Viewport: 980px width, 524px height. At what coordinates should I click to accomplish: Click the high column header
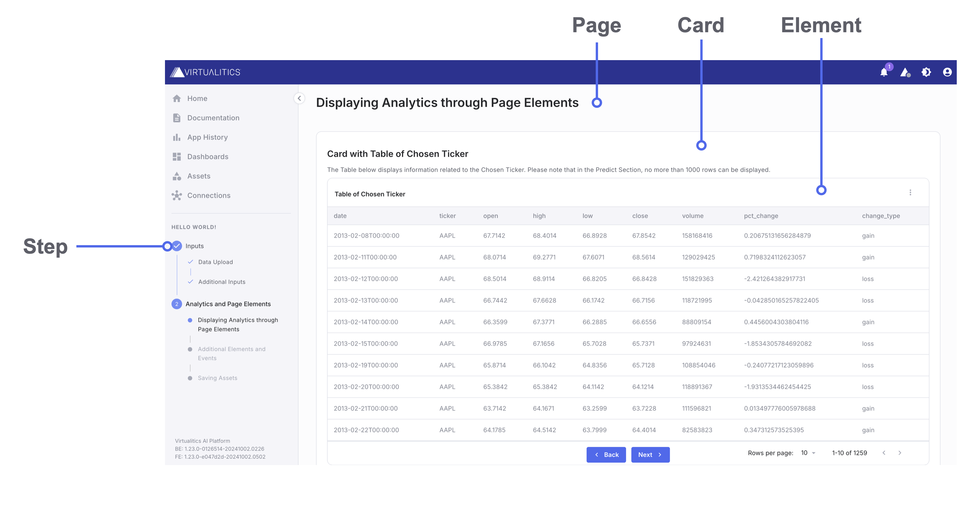(539, 216)
